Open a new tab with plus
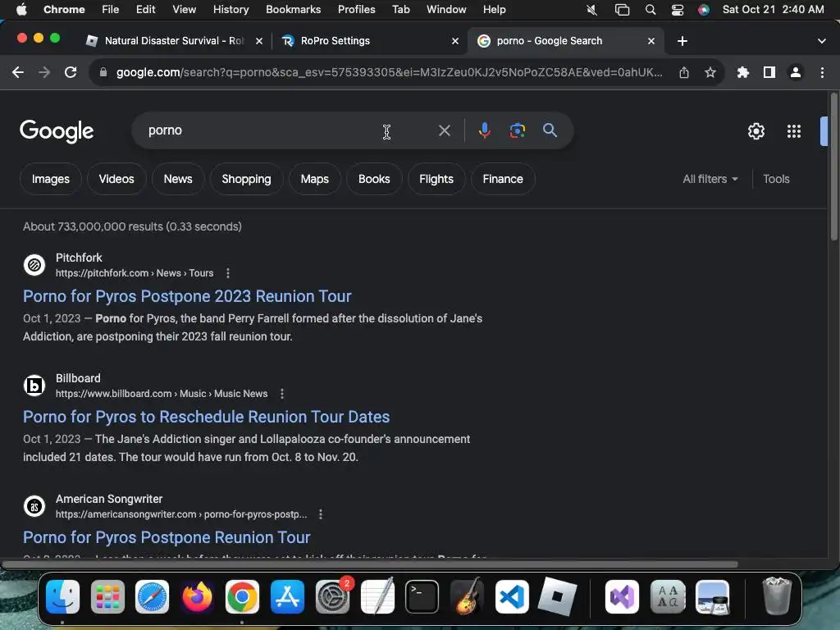840x630 pixels. 682,41
